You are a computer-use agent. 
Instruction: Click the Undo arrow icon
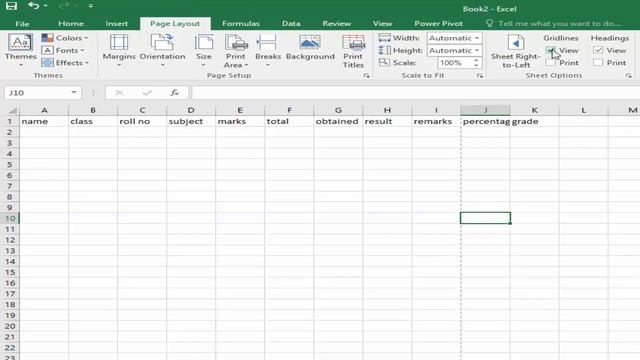(34, 6)
